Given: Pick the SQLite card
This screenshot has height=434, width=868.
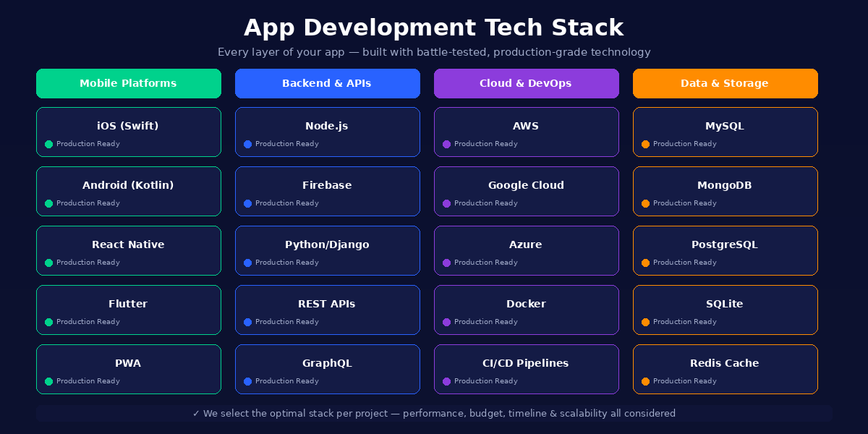Looking at the screenshot, I should pos(726,310).
